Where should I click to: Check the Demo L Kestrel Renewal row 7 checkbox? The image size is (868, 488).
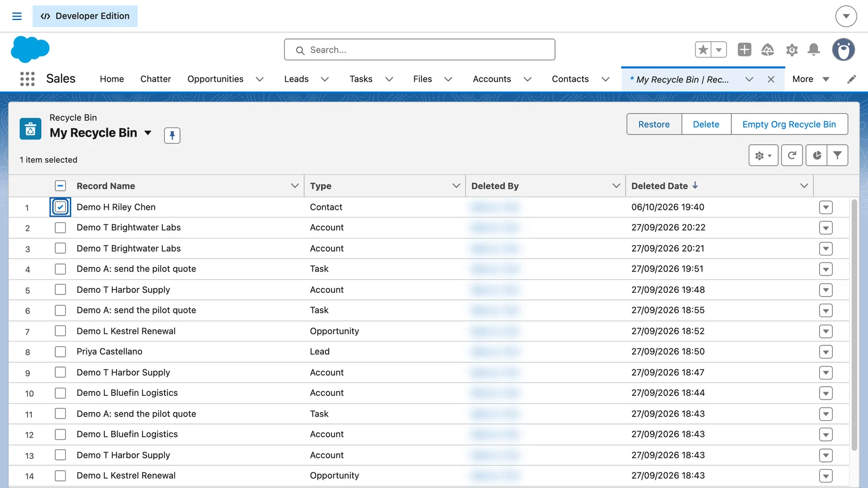(x=60, y=331)
